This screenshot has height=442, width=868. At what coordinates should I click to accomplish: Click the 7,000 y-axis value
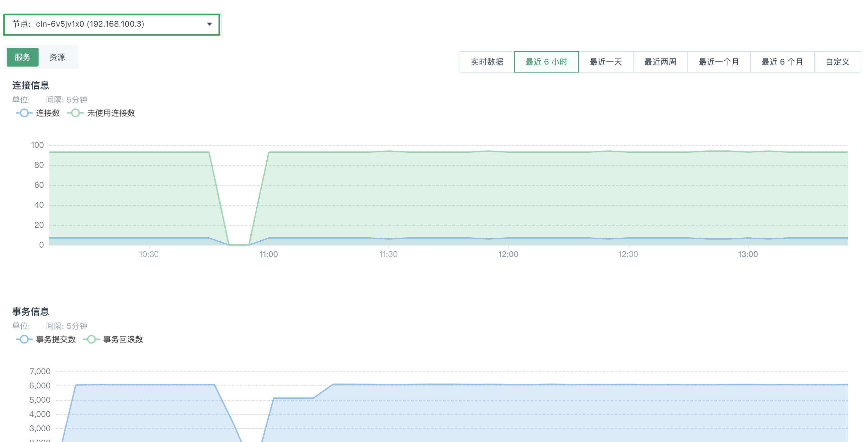(x=40, y=371)
